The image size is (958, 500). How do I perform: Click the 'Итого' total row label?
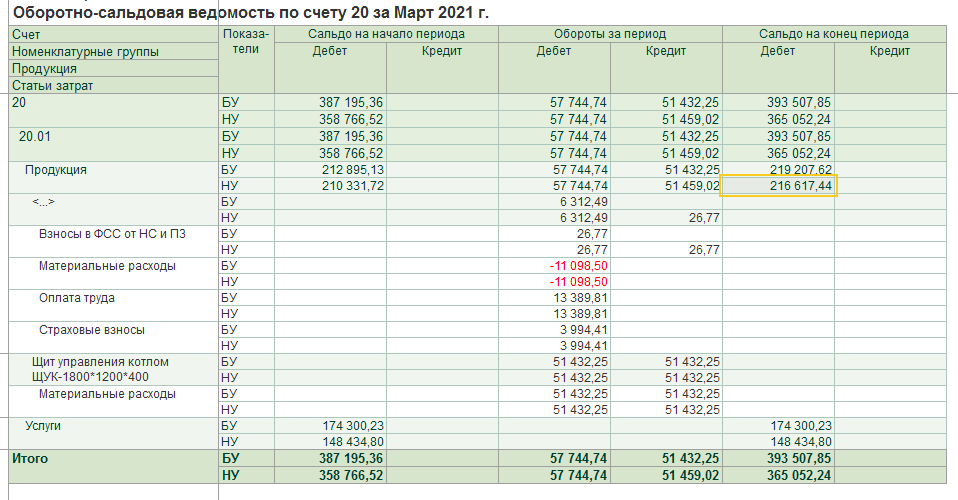[x=30, y=458]
